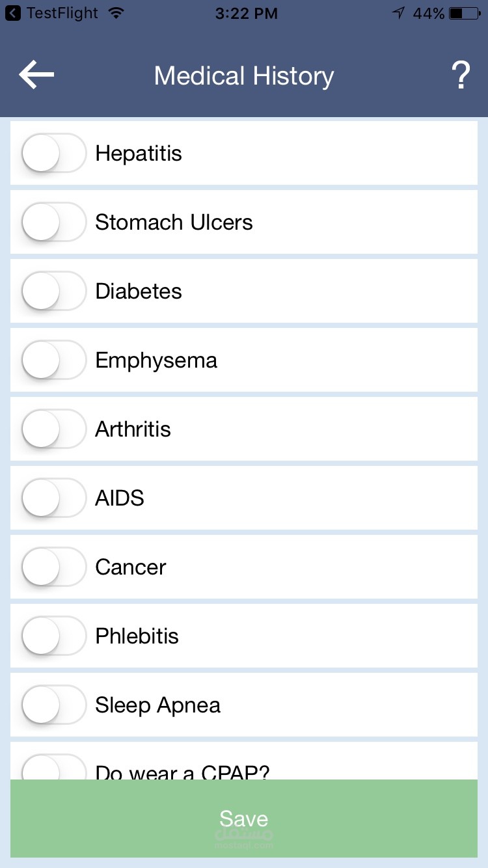Tap the location services arrow icon
Image resolution: width=488 pixels, height=868 pixels.
tap(398, 13)
